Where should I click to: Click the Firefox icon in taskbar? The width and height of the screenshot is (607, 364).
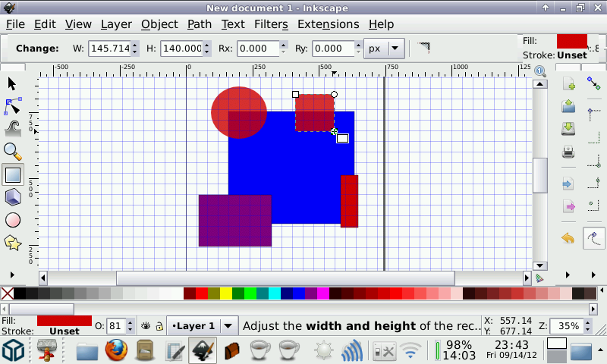click(115, 350)
